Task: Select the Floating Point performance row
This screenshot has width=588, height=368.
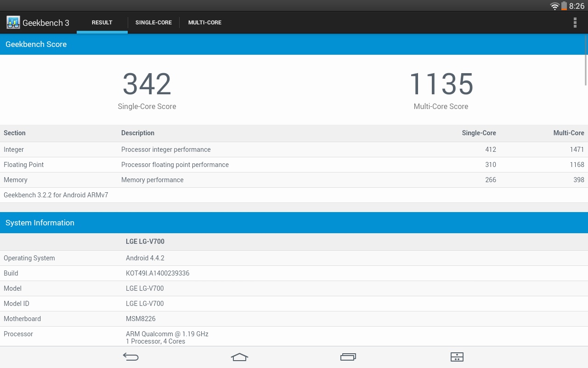Action: point(294,165)
